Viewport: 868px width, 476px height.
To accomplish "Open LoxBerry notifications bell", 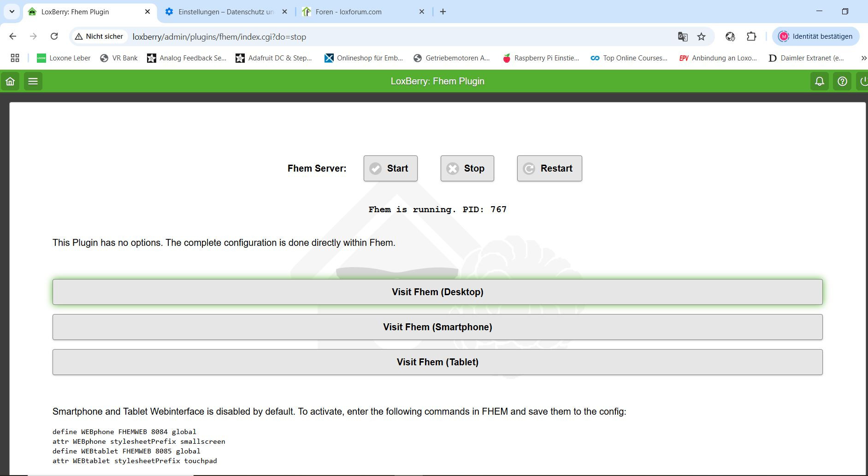I will pos(819,81).
